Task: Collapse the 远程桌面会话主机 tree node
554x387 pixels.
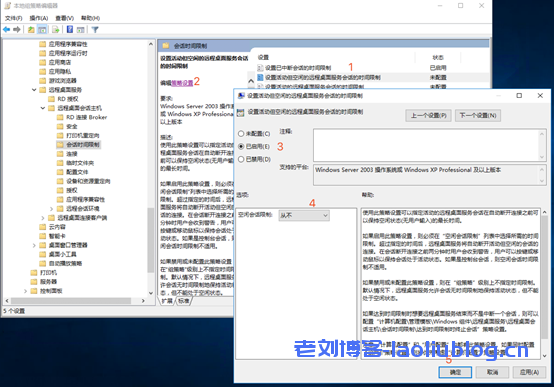Action: coord(42,108)
